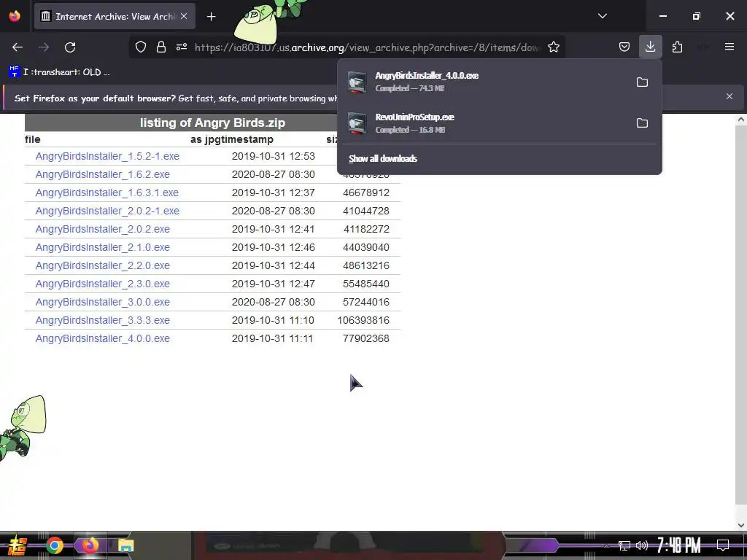The width and height of the screenshot is (747, 560).
Task: Download AngryBirdsInstaller_2.0.2.exe
Action: click(102, 229)
